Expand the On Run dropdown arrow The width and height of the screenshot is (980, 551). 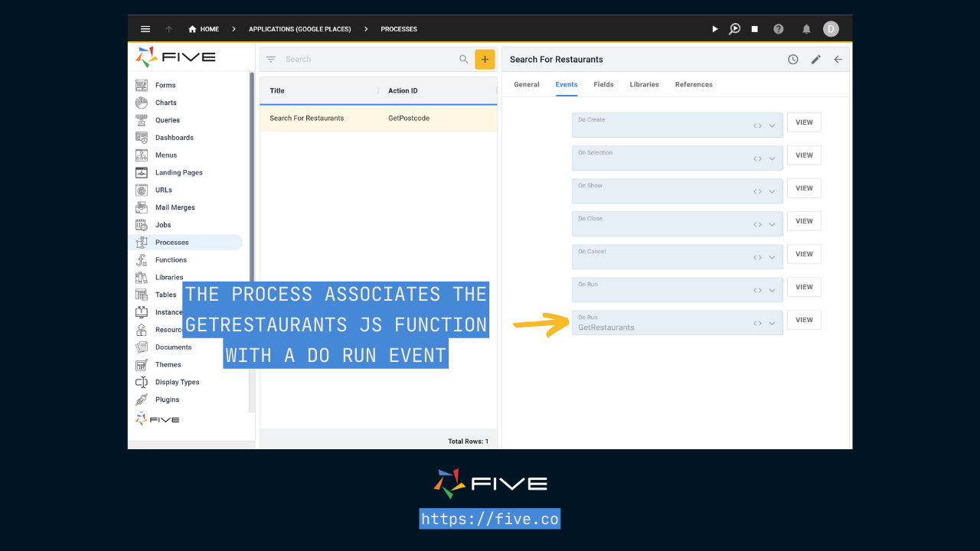click(x=773, y=290)
